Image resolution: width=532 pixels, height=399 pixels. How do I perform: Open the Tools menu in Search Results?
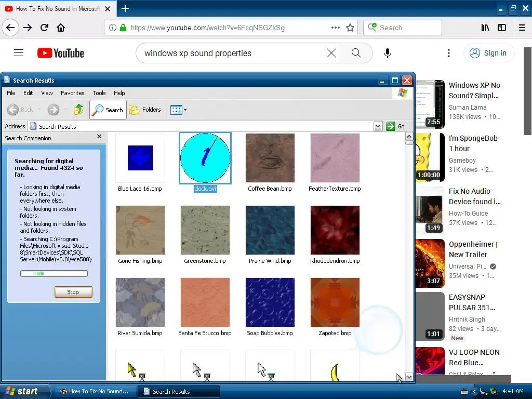99,93
